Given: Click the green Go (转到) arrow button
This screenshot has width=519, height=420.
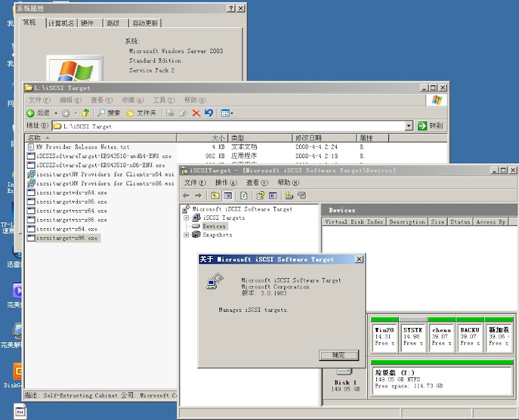Looking at the screenshot, I should point(422,126).
